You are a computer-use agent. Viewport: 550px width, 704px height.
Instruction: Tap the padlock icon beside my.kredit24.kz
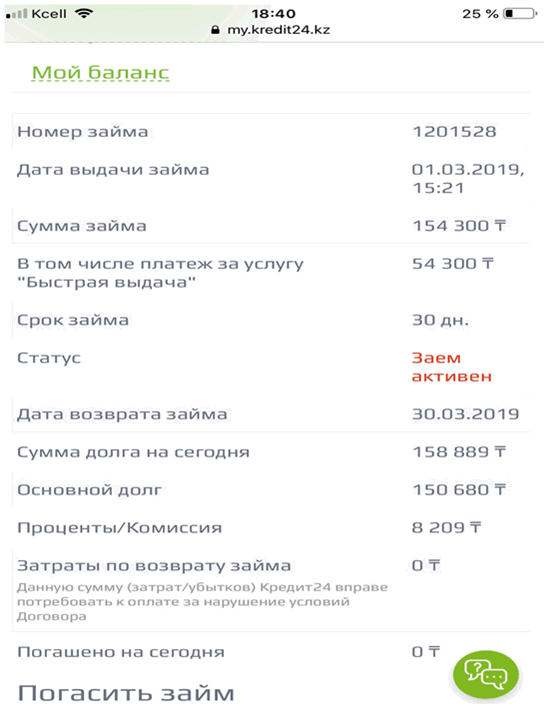coord(216,30)
